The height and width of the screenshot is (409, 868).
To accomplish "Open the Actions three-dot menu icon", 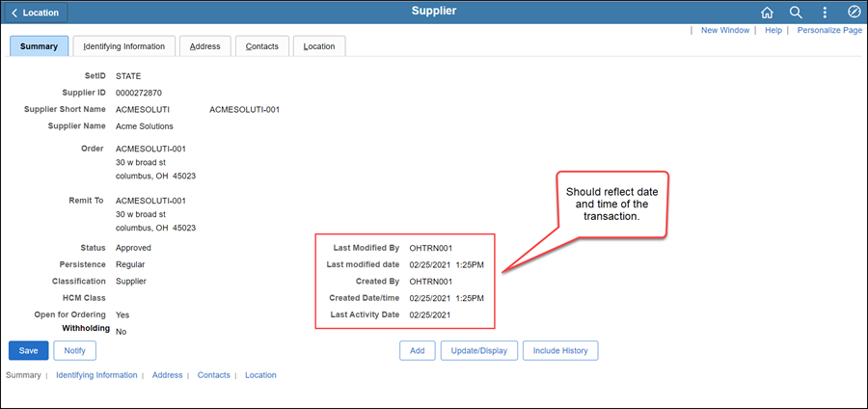I will click(x=825, y=13).
